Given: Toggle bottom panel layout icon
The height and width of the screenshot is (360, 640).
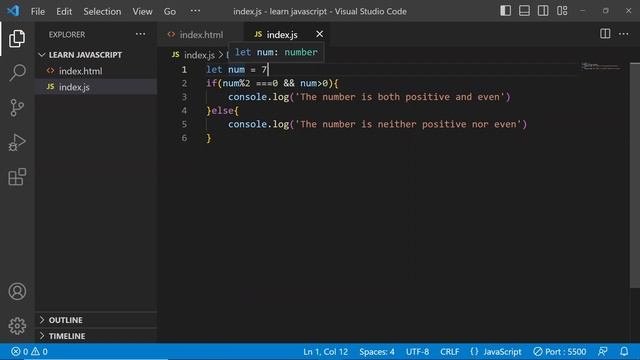Looking at the screenshot, I should pyautogui.click(x=524, y=11).
